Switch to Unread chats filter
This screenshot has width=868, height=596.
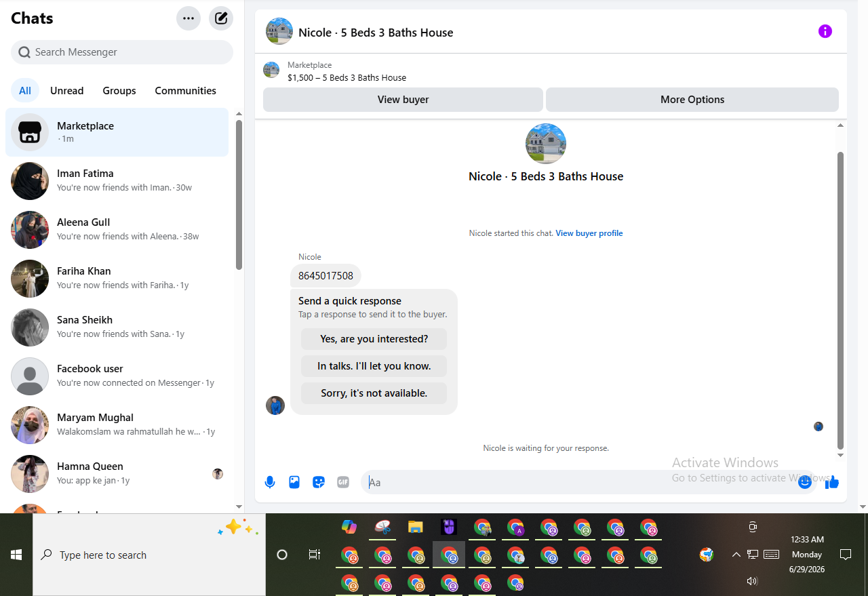click(x=67, y=91)
